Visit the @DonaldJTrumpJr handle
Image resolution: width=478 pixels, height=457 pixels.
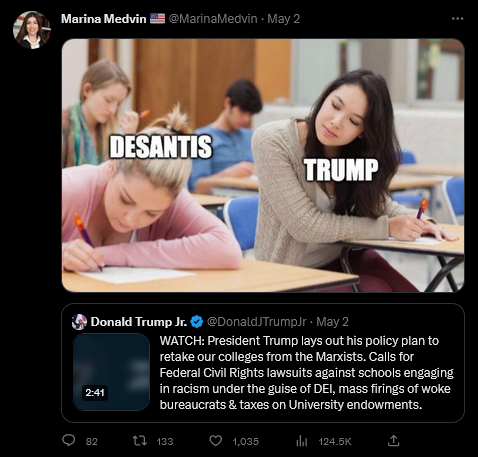(256, 322)
